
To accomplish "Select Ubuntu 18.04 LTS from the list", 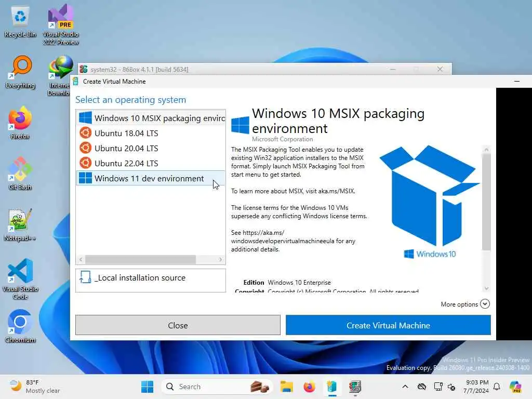I will click(150, 133).
